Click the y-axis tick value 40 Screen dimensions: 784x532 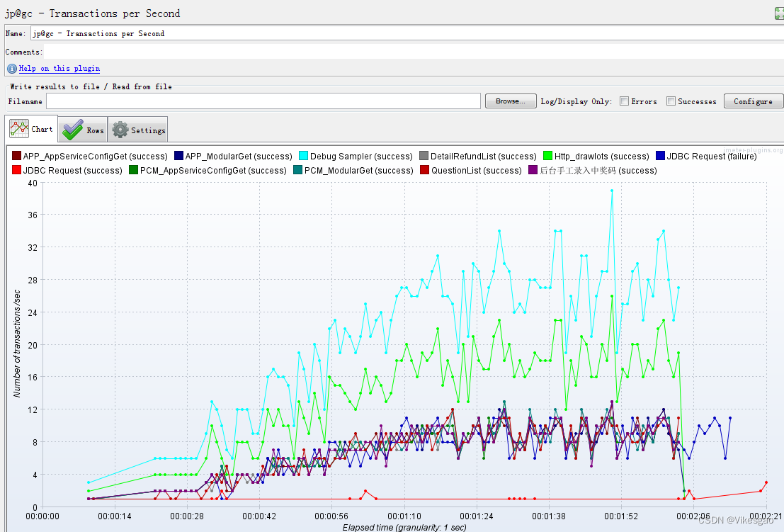[33, 183]
